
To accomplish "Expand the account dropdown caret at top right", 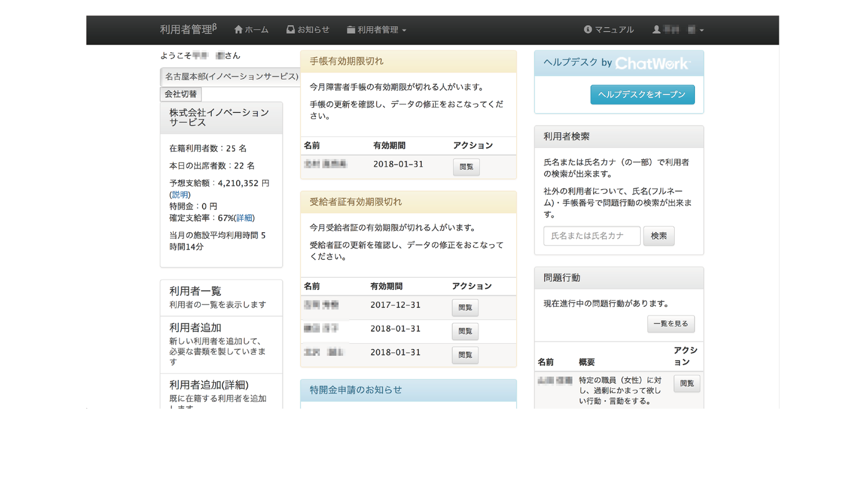I will [701, 30].
